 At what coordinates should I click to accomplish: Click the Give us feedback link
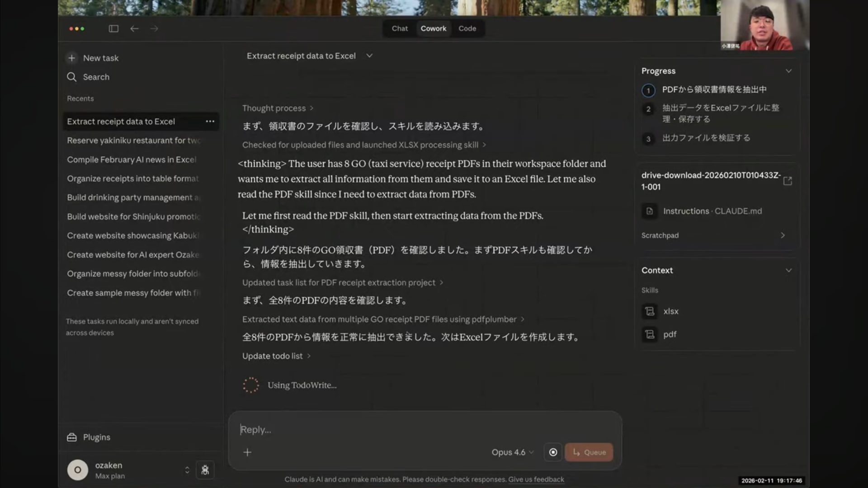coord(536,479)
